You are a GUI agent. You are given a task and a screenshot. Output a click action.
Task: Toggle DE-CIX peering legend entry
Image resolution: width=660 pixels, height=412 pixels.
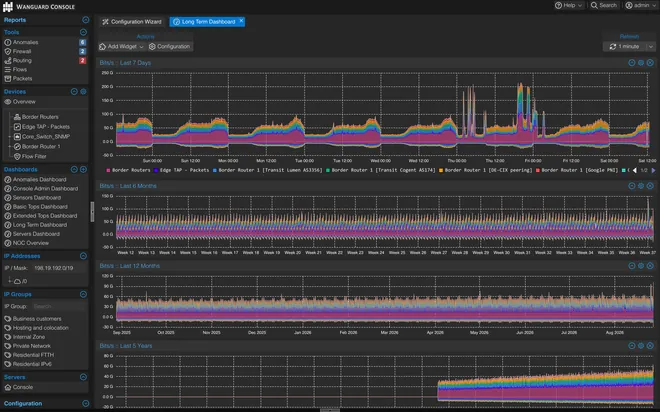485,170
